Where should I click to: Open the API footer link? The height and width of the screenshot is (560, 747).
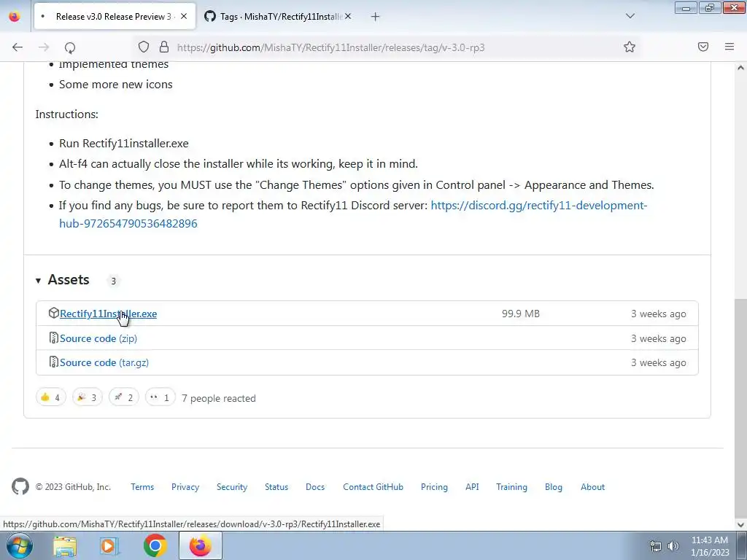pos(472,486)
